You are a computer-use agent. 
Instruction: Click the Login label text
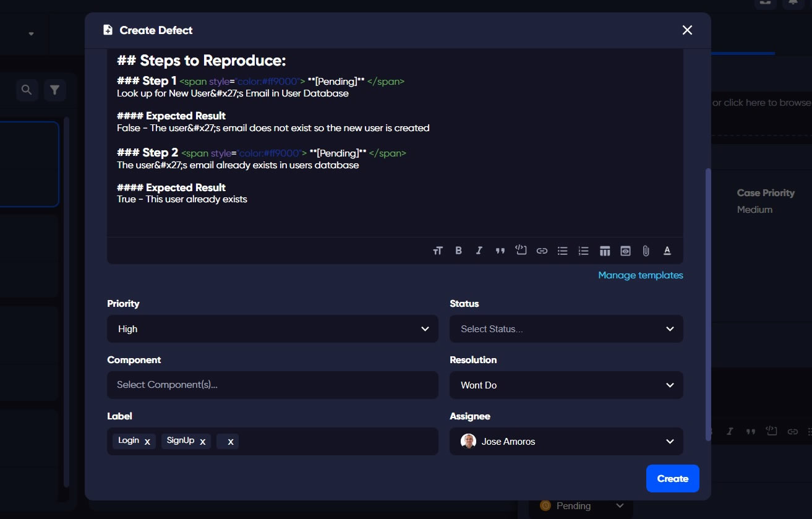pyautogui.click(x=129, y=440)
